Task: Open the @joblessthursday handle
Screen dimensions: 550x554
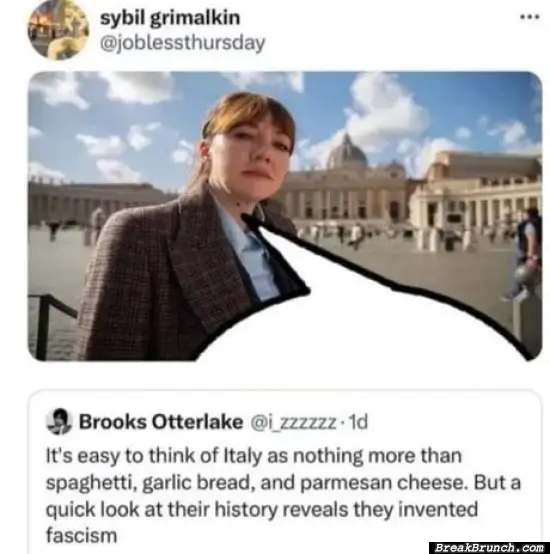Action: [182, 43]
